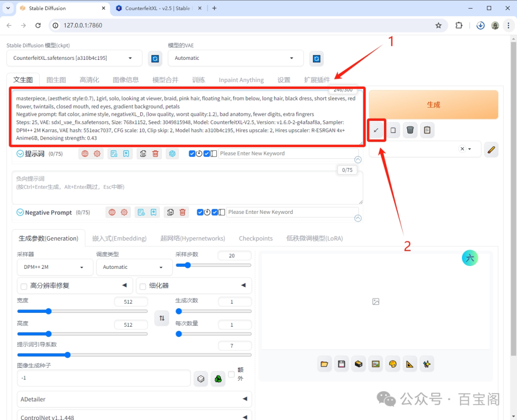Swap width and height with the arrows button

click(x=162, y=318)
